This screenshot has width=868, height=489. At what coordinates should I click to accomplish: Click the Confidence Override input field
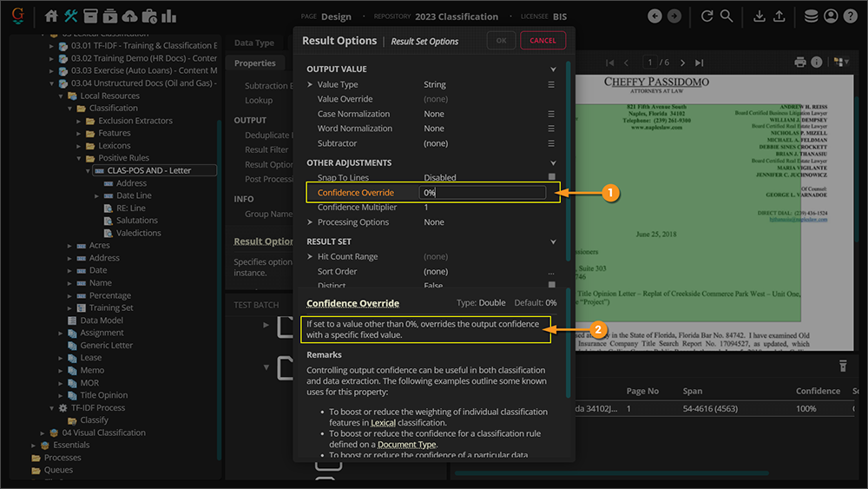coord(483,193)
